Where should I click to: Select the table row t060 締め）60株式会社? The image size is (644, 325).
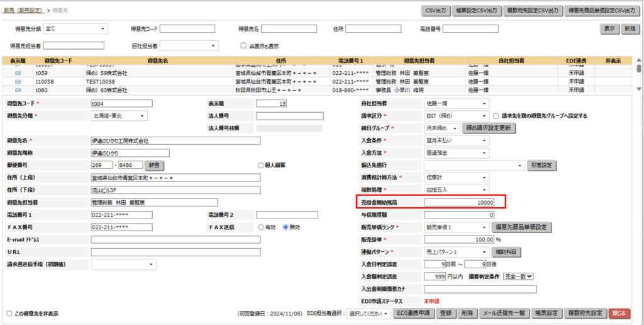click(316, 89)
